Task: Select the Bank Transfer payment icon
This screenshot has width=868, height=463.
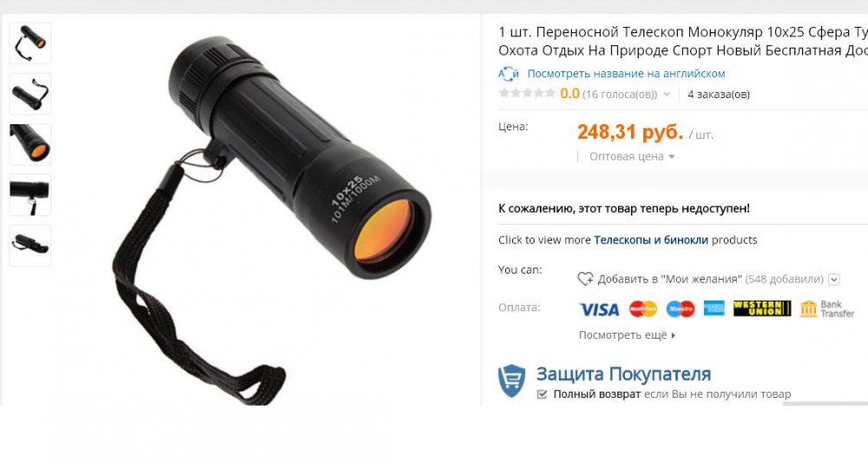Action: click(x=827, y=308)
